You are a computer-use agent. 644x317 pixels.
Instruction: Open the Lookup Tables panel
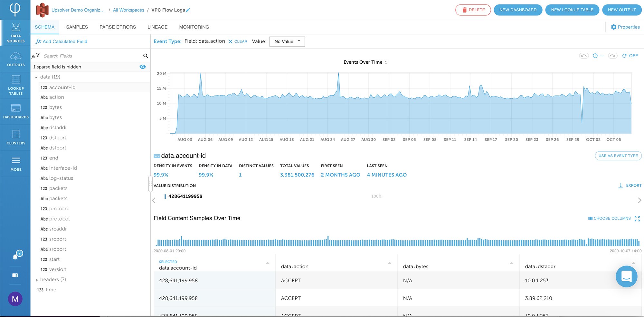tap(15, 86)
